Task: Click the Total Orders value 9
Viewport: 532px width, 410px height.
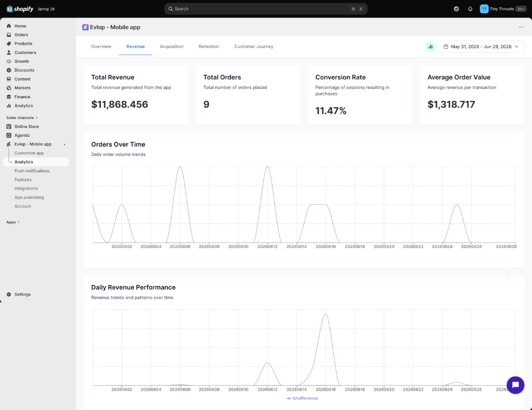Action: tap(206, 104)
